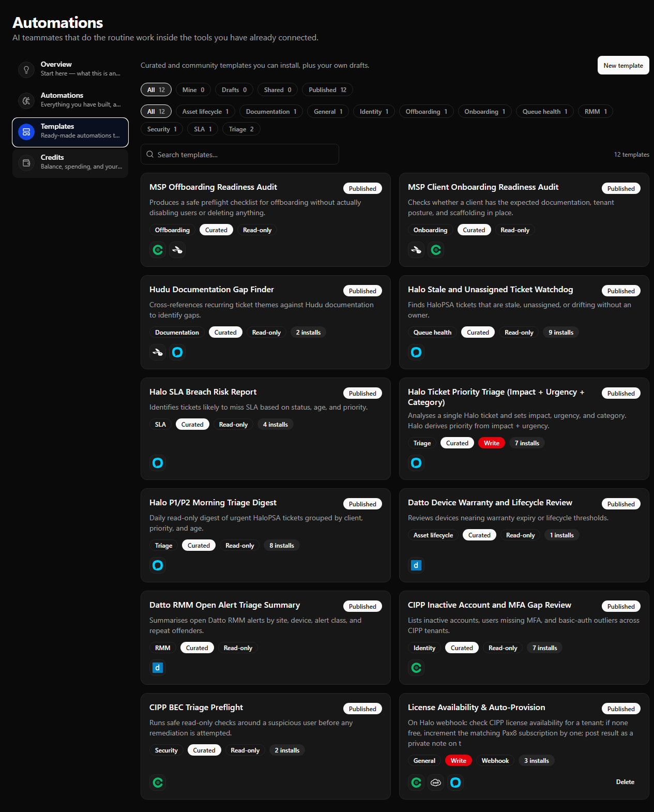This screenshot has width=654, height=812.
Task: Click the lightbulb icon beside Overview
Action: (26, 69)
